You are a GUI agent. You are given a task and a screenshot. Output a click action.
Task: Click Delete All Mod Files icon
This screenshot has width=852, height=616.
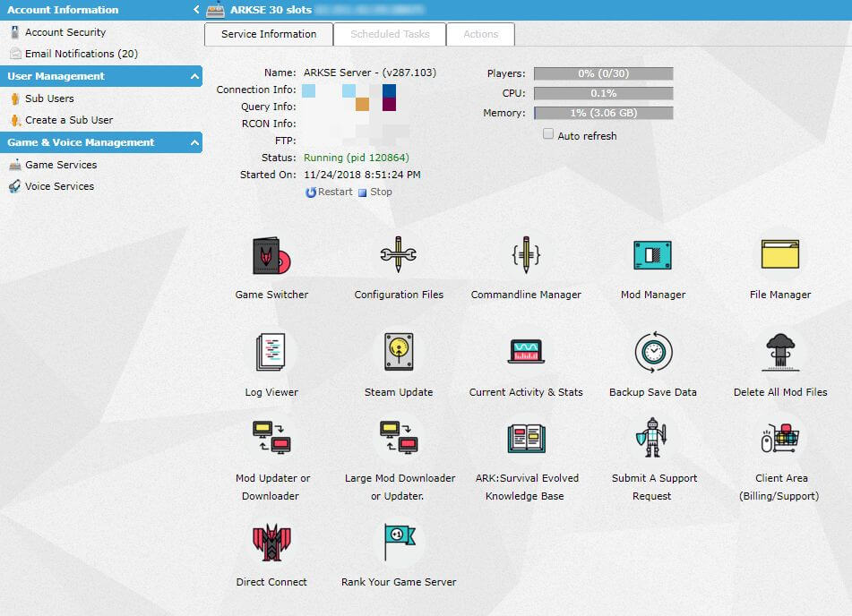779,353
